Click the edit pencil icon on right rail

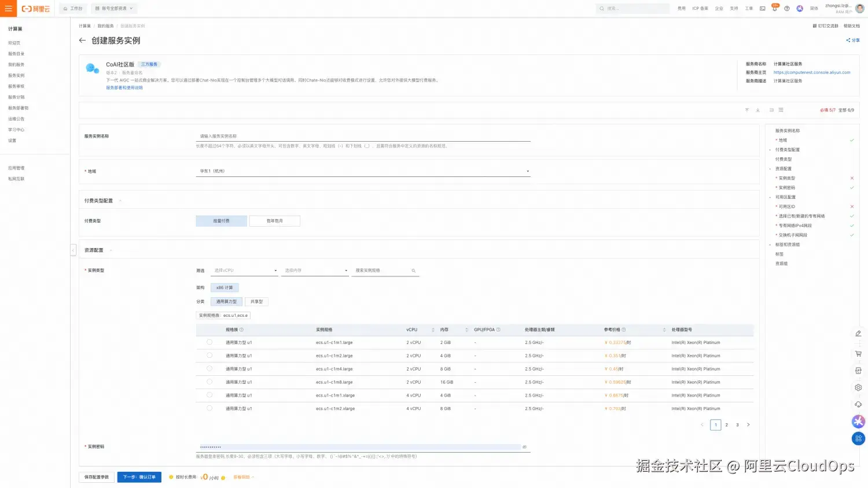pos(858,334)
